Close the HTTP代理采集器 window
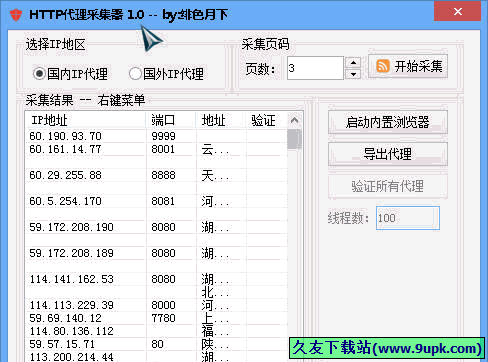The height and width of the screenshot is (362, 488). [458, 11]
